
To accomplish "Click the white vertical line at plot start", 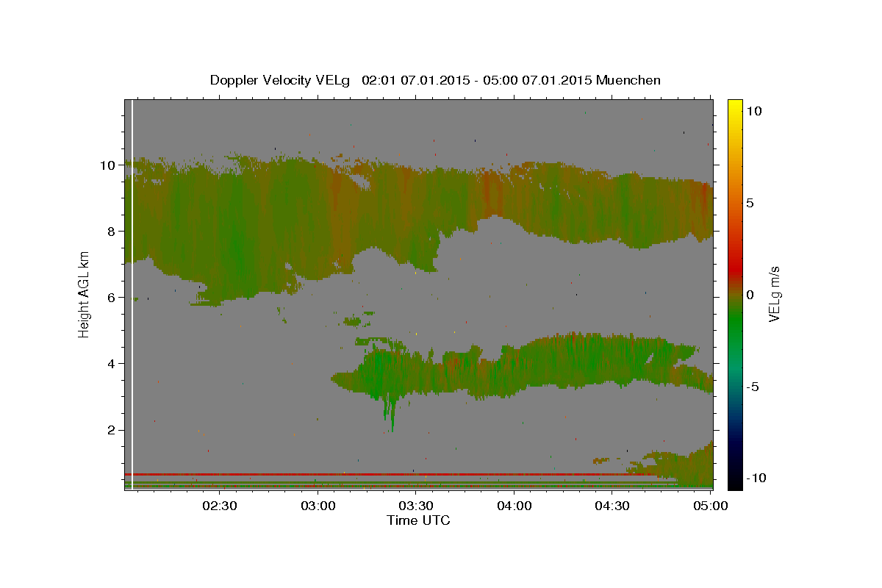I will tap(132, 294).
